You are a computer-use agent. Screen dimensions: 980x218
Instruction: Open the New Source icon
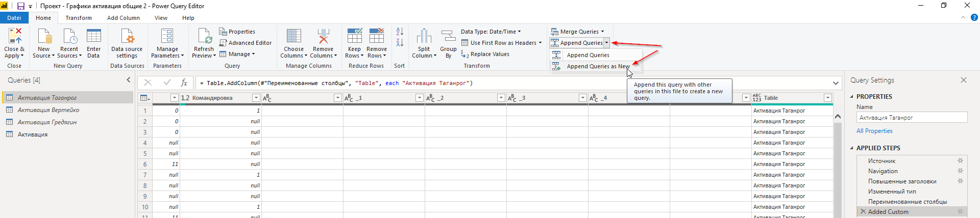coord(44,36)
